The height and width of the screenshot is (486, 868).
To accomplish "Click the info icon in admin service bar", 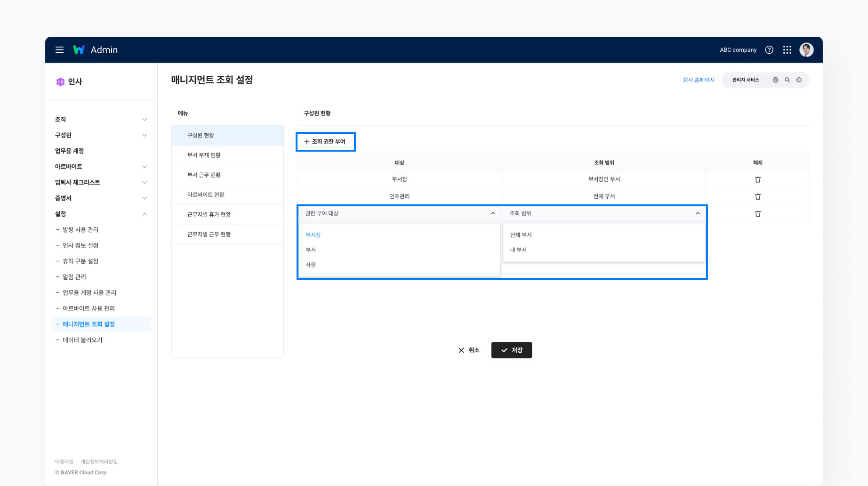I will [x=799, y=80].
